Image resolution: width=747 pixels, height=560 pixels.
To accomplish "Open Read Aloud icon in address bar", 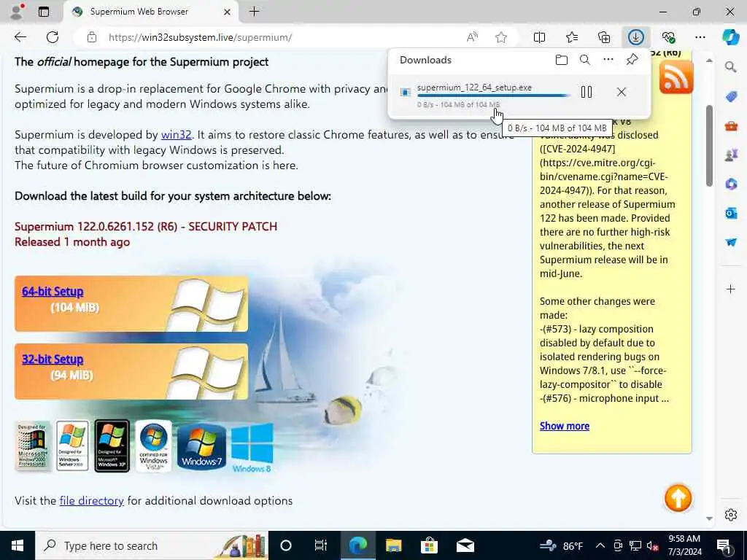I will 472,37.
